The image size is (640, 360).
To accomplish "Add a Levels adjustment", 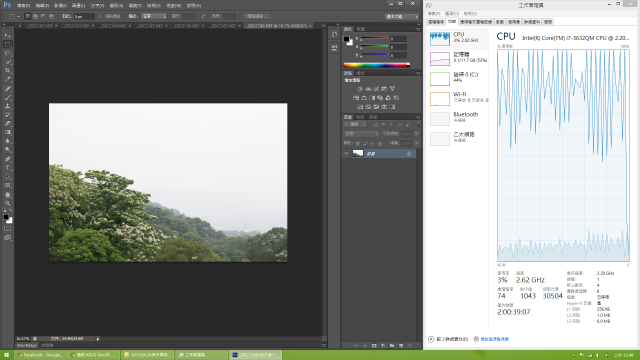I will [x=368, y=89].
